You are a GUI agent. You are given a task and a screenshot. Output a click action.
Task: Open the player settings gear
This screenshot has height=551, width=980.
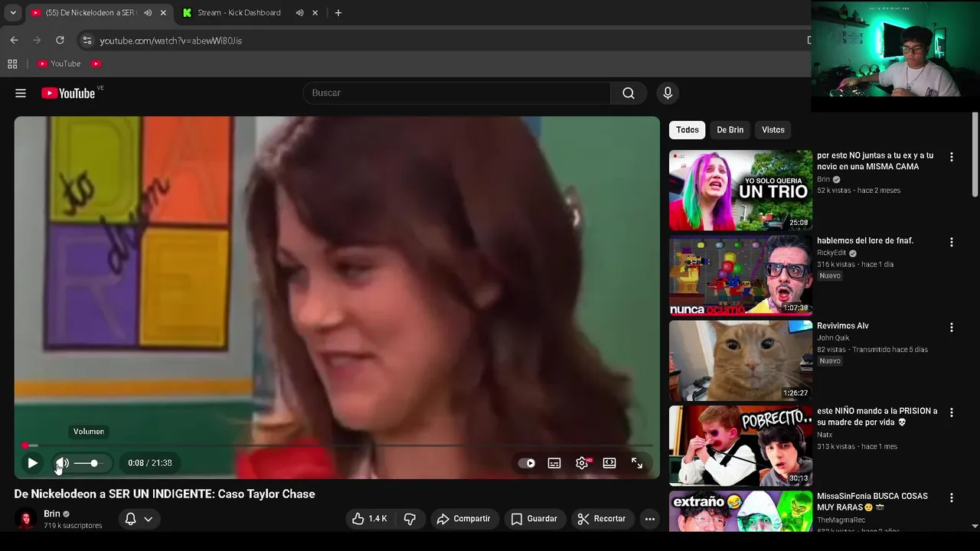pos(582,463)
